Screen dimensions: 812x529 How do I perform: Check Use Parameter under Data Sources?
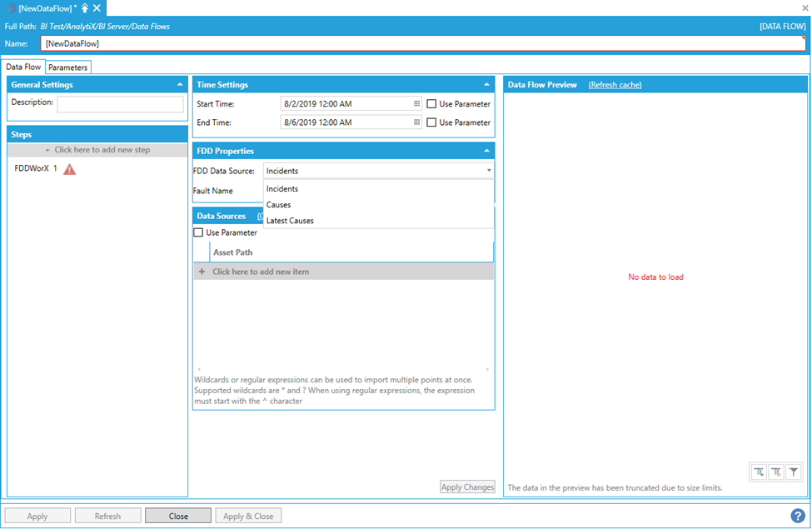click(198, 232)
